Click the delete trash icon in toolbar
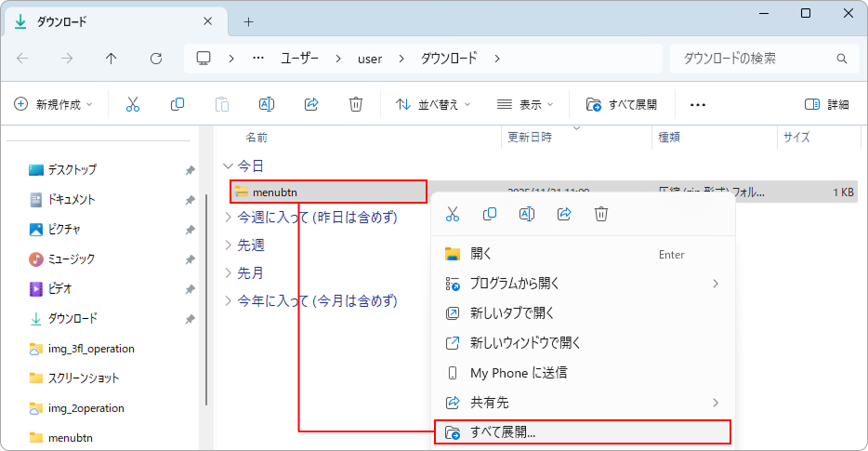868x451 pixels. click(x=356, y=104)
